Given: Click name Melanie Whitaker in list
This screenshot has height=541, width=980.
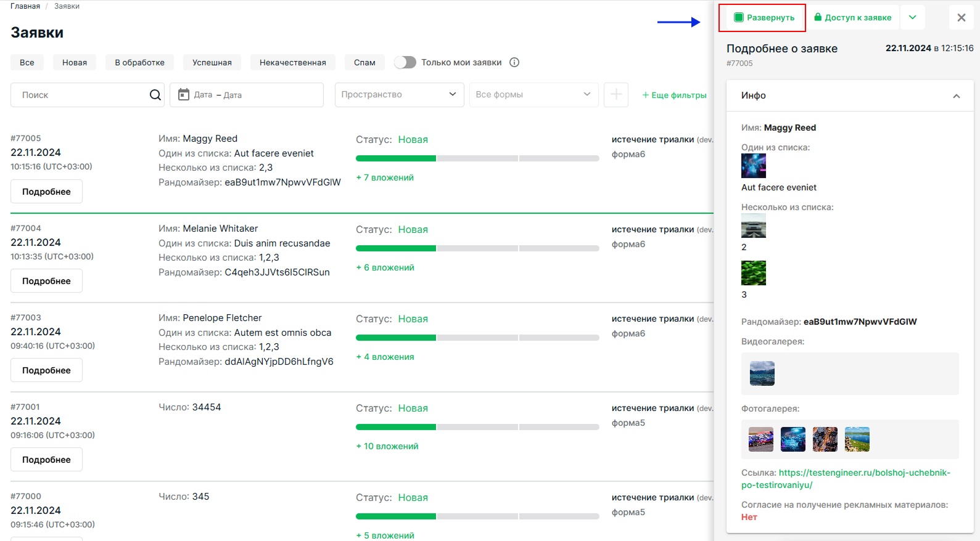Looking at the screenshot, I should [x=220, y=229].
